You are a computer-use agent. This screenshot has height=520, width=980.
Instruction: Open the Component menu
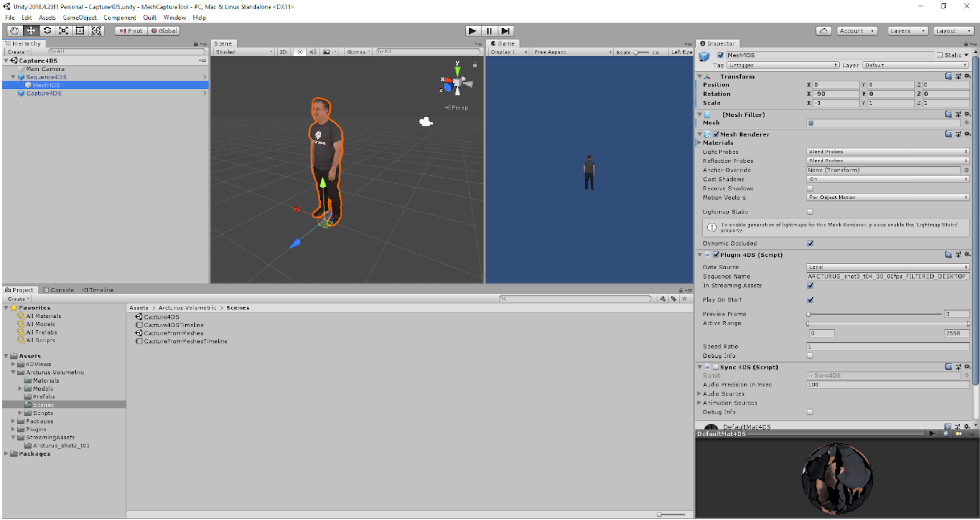click(x=120, y=18)
